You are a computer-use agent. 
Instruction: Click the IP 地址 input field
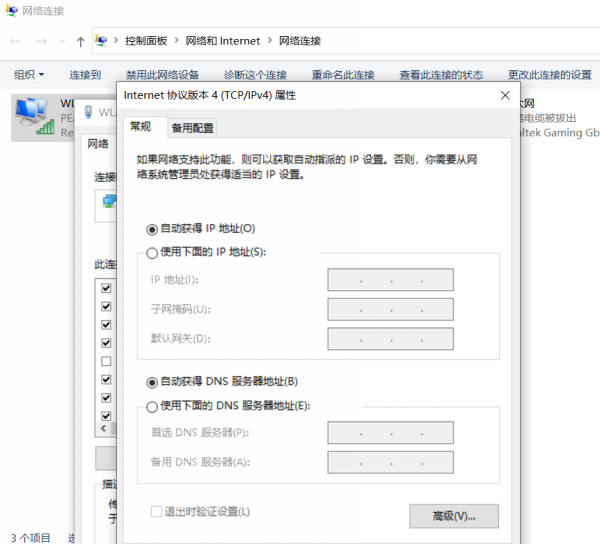pos(390,280)
